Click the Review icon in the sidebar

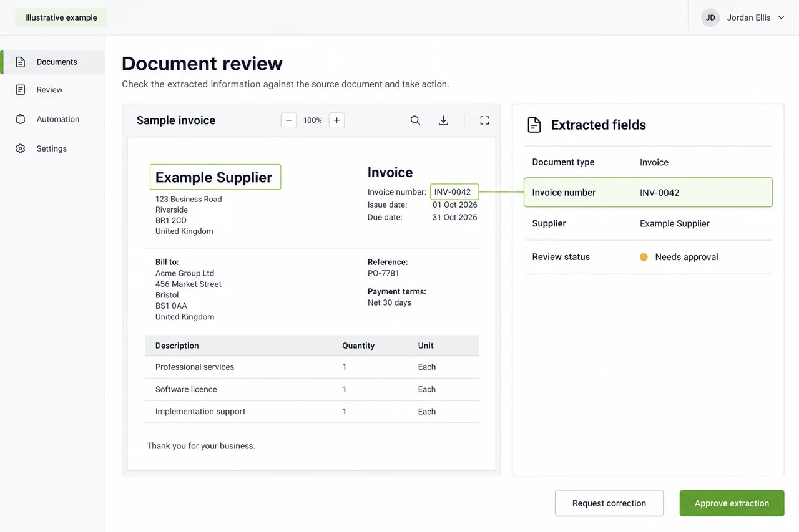coord(21,90)
